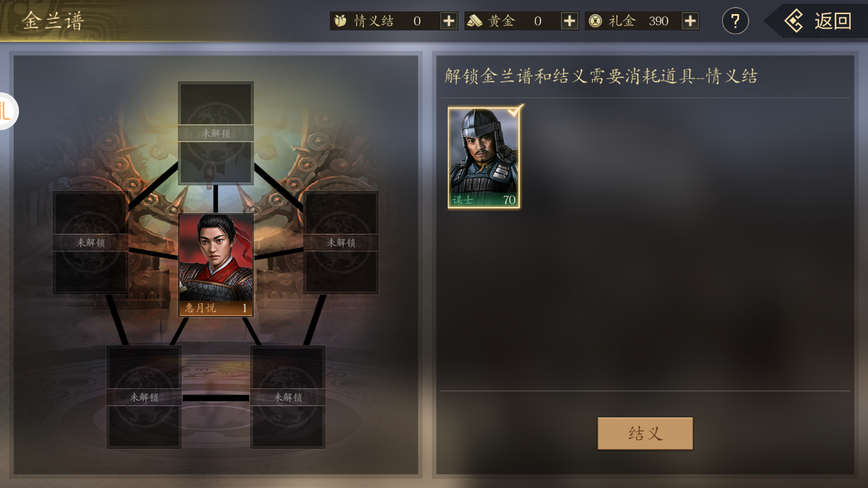Open the question mark help icon

point(735,21)
